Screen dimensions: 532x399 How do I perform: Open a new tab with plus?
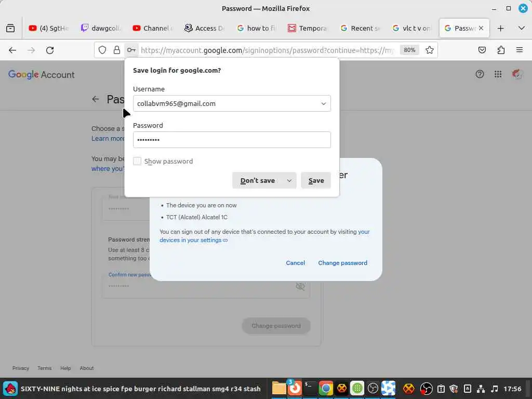(500, 28)
